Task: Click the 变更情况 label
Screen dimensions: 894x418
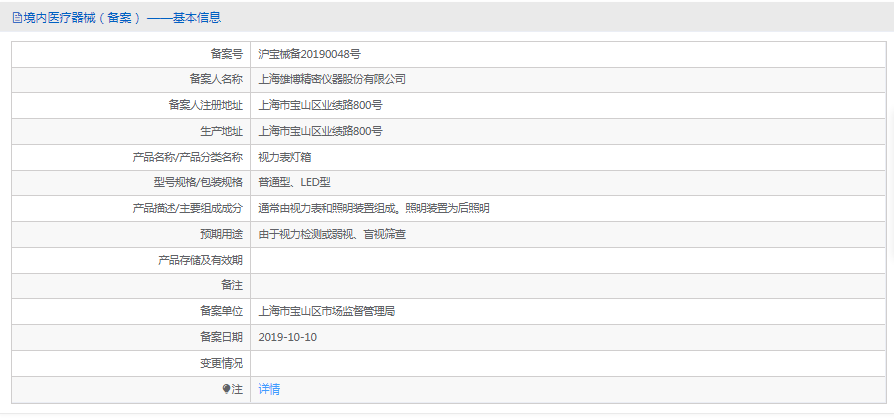Action: click(x=221, y=363)
